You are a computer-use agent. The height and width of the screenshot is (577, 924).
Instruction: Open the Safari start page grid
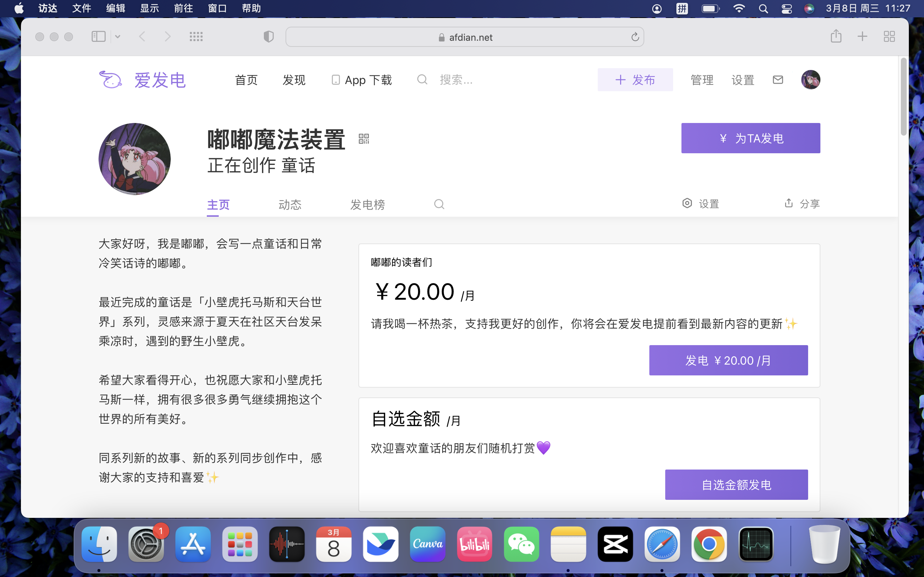tap(196, 37)
